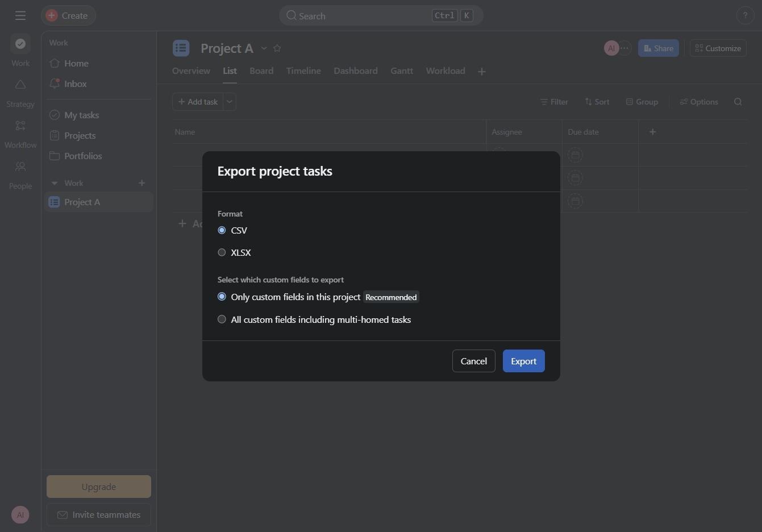Switch to List tab
762x532 pixels.
(x=230, y=71)
